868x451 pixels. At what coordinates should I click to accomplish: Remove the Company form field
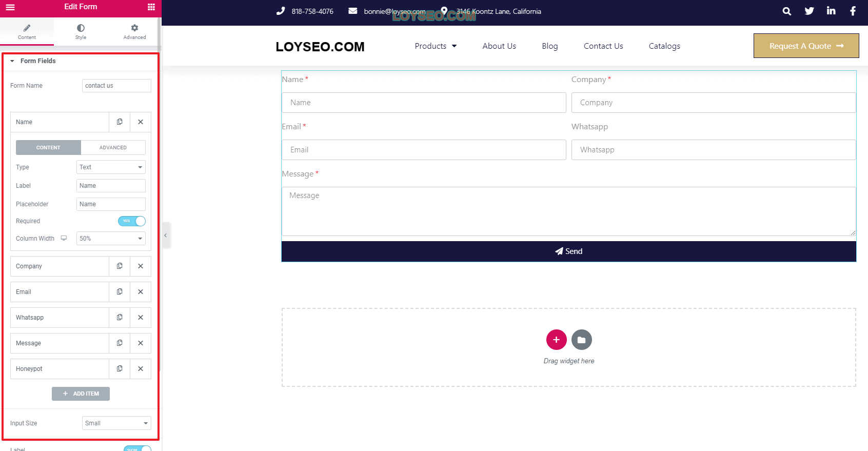coord(141,266)
